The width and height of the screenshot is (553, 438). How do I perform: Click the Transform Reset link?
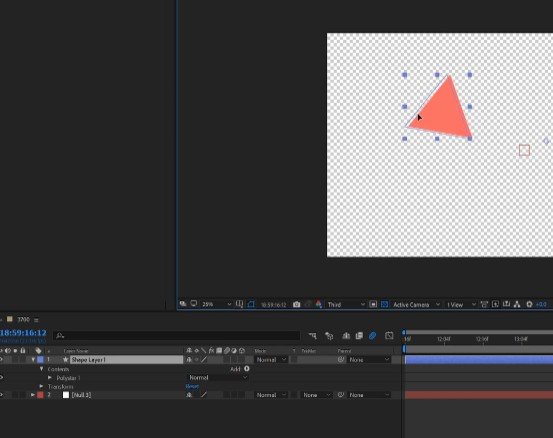tap(192, 387)
